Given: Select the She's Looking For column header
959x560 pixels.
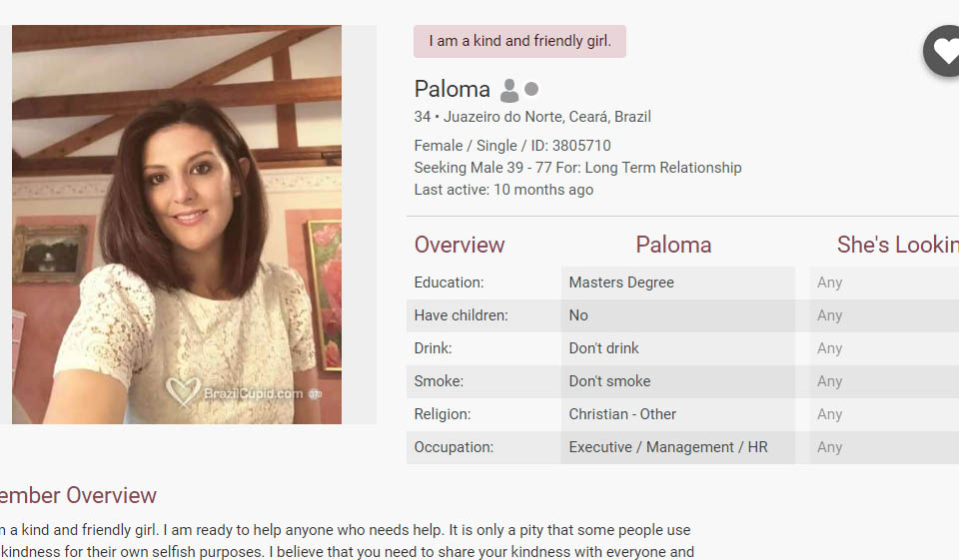Looking at the screenshot, I should 896,245.
